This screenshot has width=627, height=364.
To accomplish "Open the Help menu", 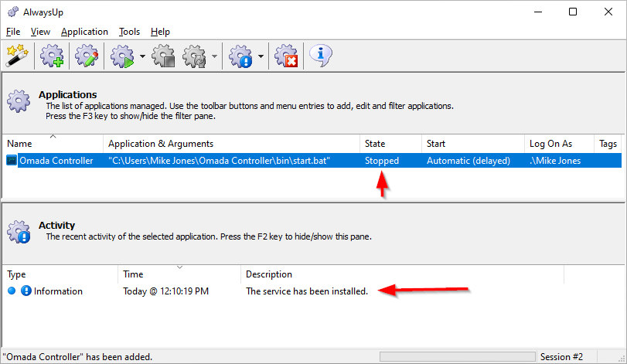I will click(160, 32).
